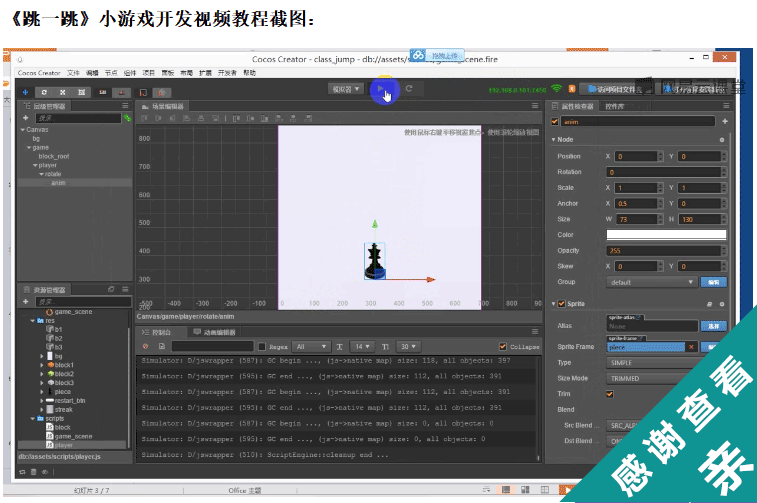Open hierarchy panel hamburger menu
Viewport: 757px width, 503px height.
[125, 106]
